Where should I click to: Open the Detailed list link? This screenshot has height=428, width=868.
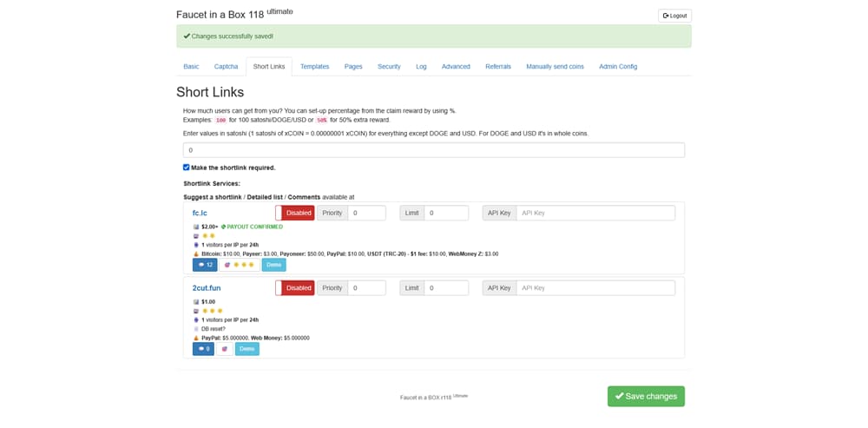[265, 197]
